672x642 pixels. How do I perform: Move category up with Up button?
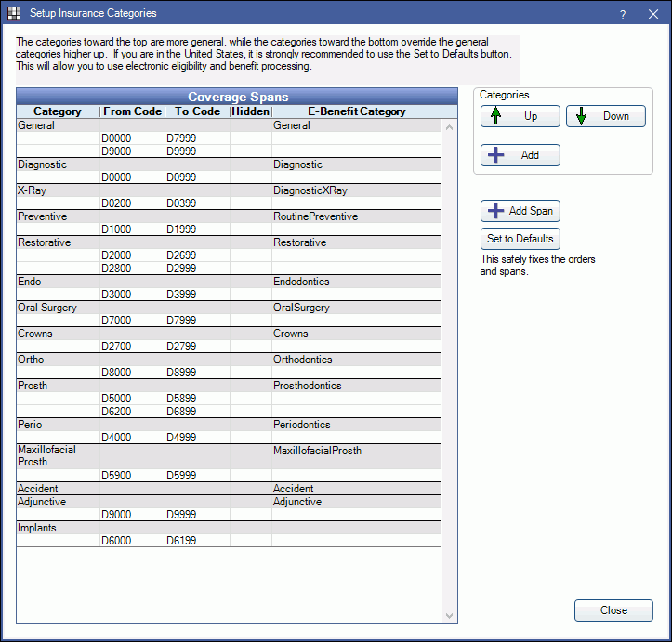[x=520, y=116]
